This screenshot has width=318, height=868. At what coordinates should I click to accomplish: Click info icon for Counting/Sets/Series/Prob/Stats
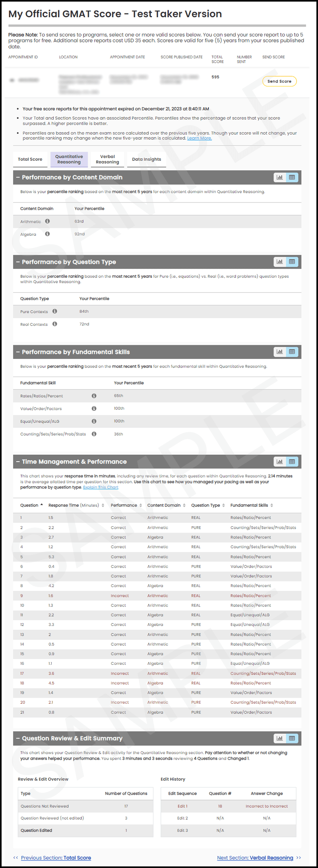tap(94, 434)
